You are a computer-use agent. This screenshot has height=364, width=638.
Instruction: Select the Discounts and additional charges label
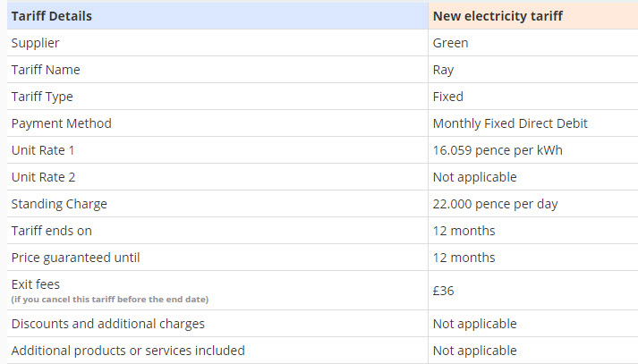pyautogui.click(x=108, y=324)
